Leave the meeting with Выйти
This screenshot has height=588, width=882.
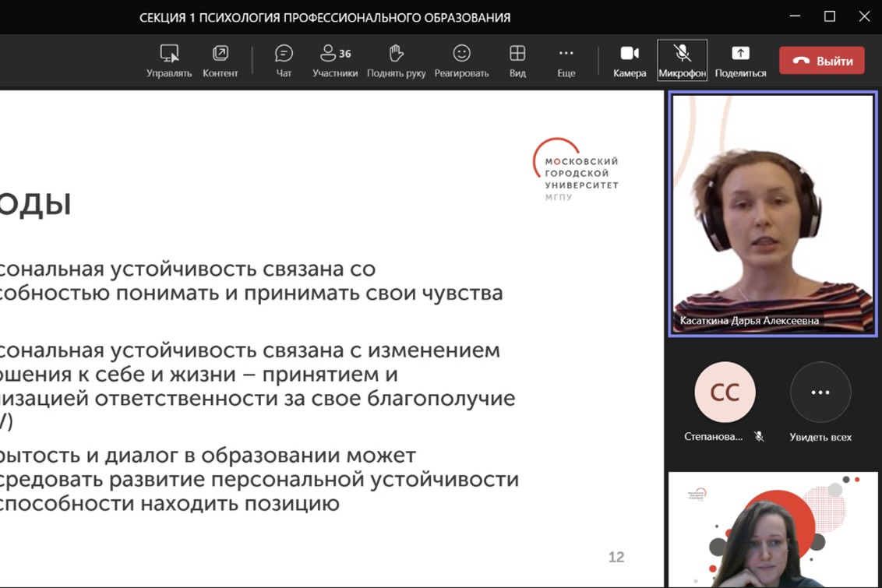(822, 59)
